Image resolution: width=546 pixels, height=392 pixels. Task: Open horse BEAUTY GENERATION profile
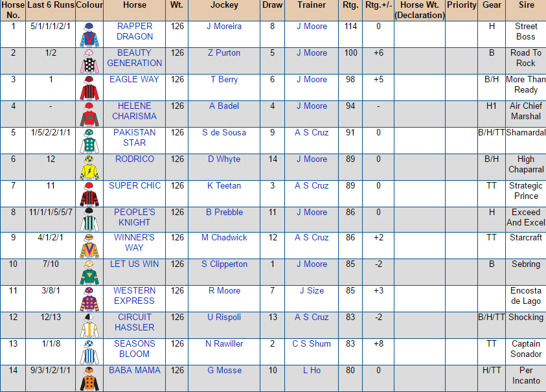pos(135,58)
